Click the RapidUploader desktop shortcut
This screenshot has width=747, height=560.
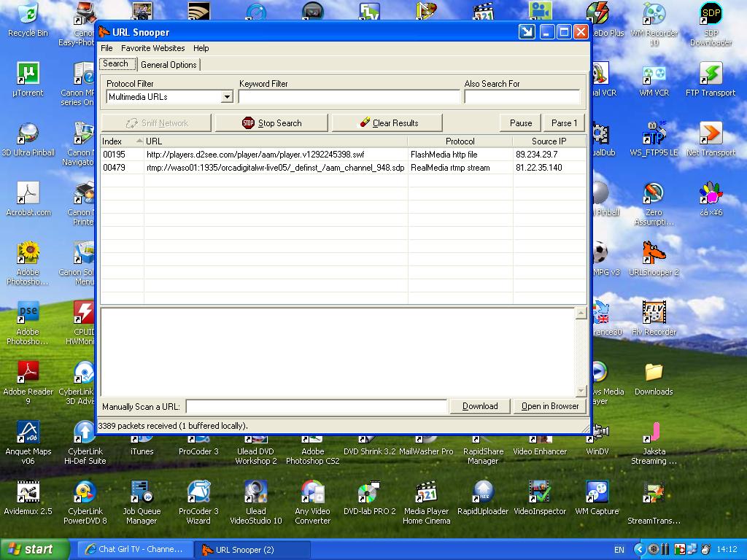tap(483, 498)
